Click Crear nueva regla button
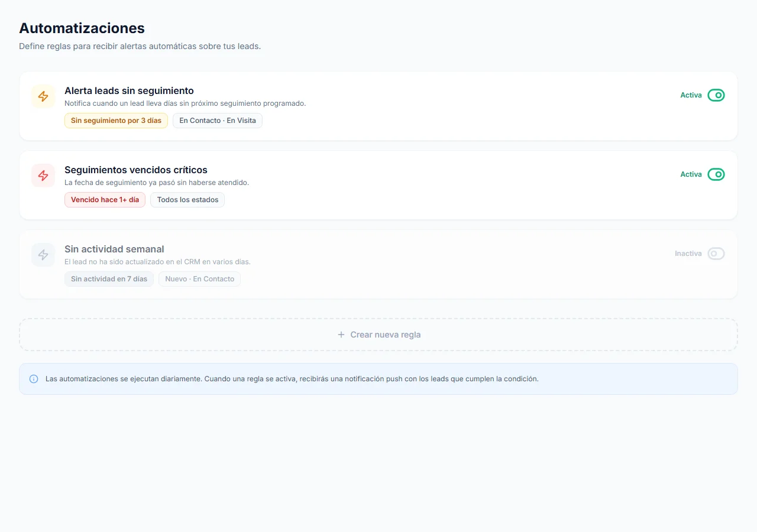The height and width of the screenshot is (532, 757). 378,335
